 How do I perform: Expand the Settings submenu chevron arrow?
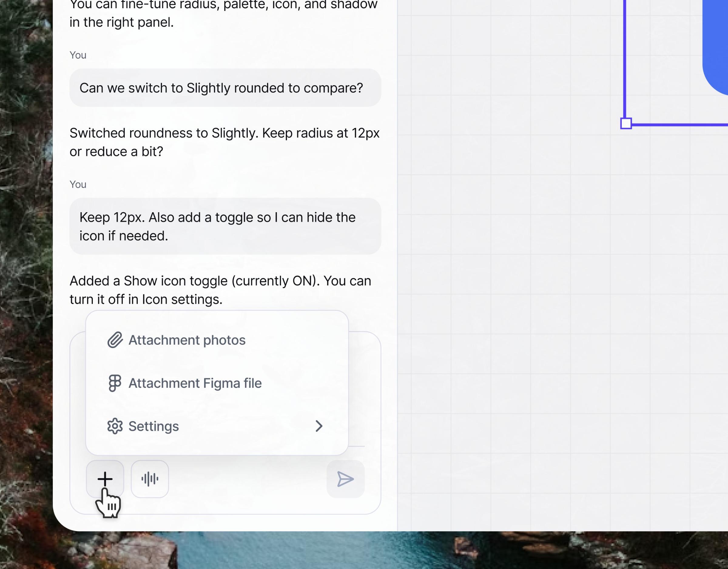point(319,426)
